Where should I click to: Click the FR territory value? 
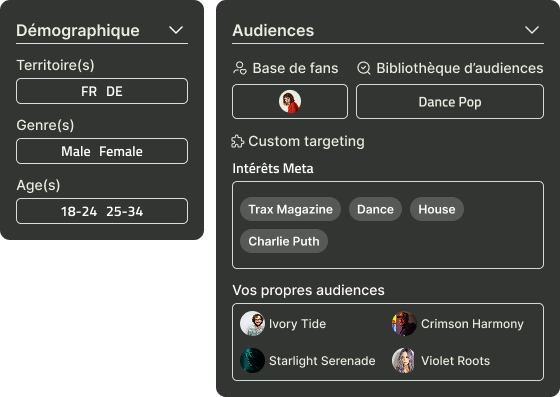pyautogui.click(x=89, y=91)
